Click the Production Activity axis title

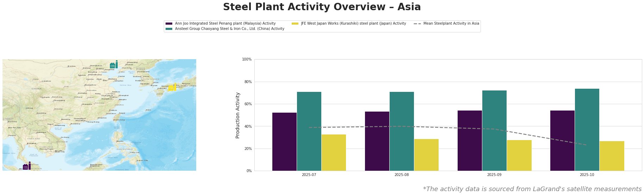[x=238, y=115]
